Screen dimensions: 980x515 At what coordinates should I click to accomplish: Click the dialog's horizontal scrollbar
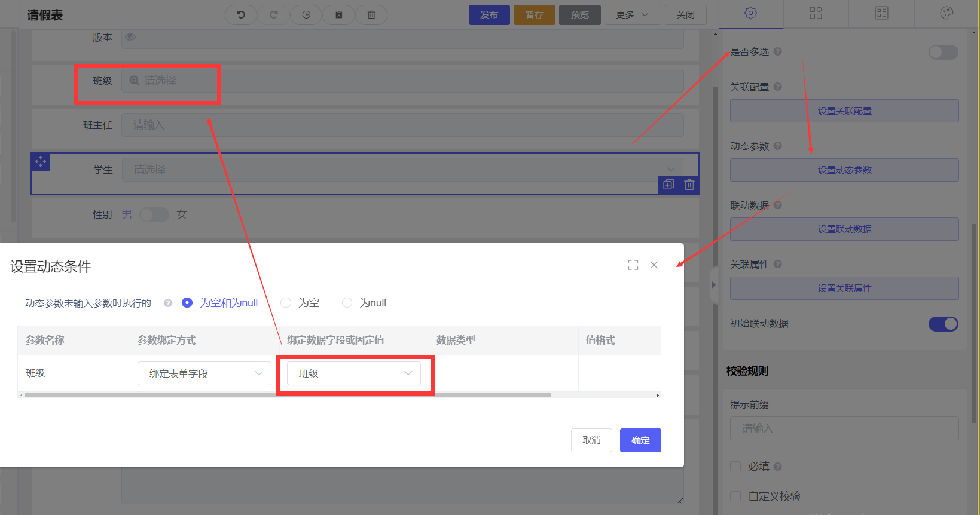point(287,395)
